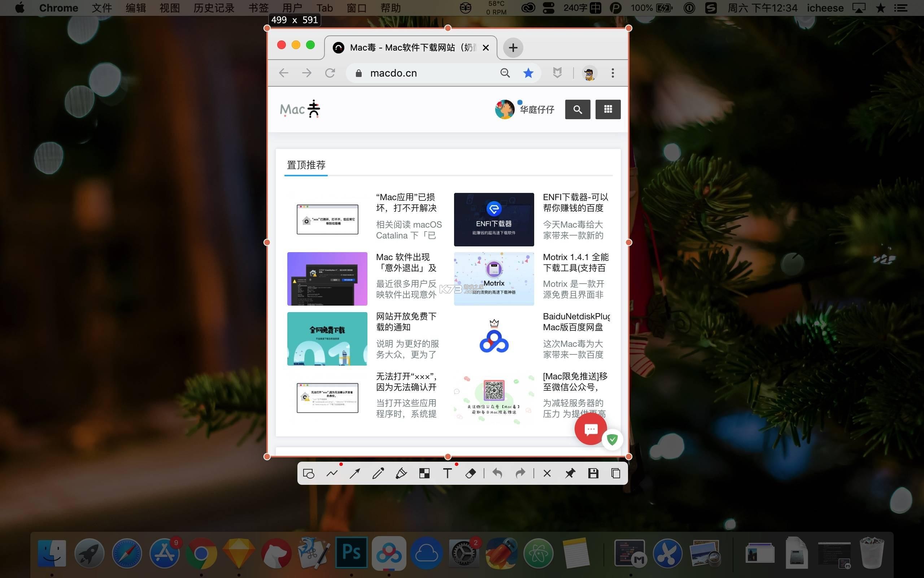Open the [Mac限免推送] article title
Screen dimensions: 924x578
[575, 381]
